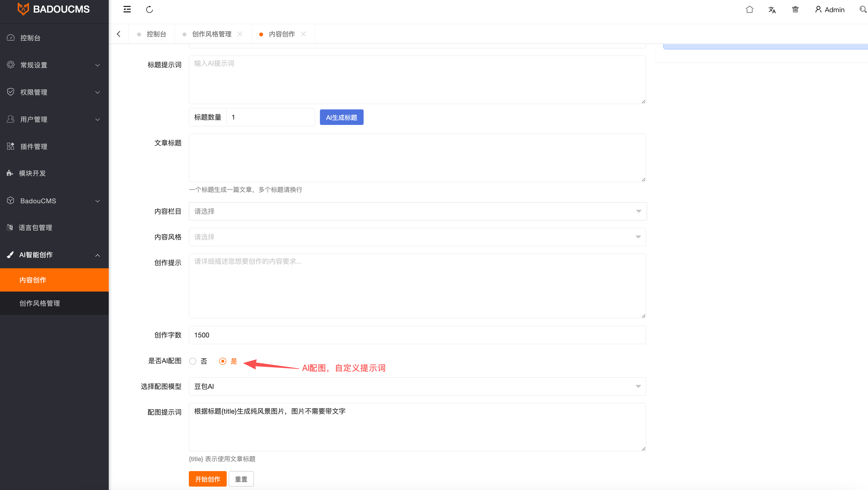Switch to the 控制台 tab
The image size is (868, 490).
(156, 34)
